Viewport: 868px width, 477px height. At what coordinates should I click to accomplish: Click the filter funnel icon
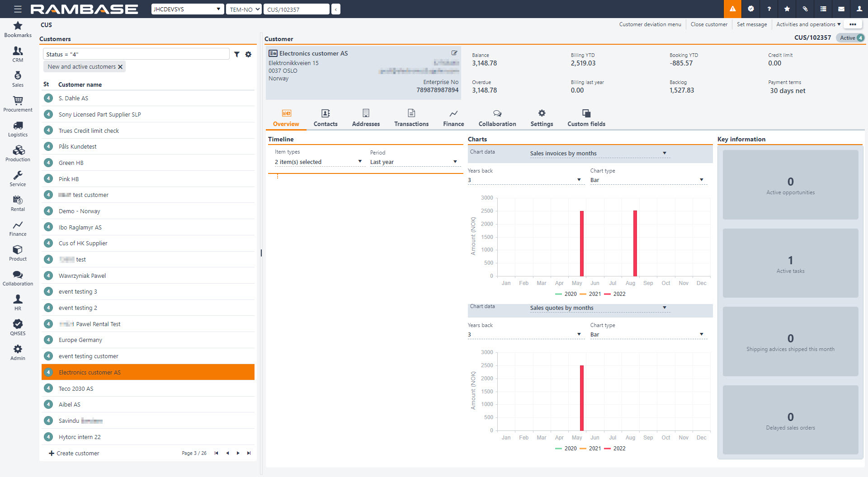(x=237, y=54)
